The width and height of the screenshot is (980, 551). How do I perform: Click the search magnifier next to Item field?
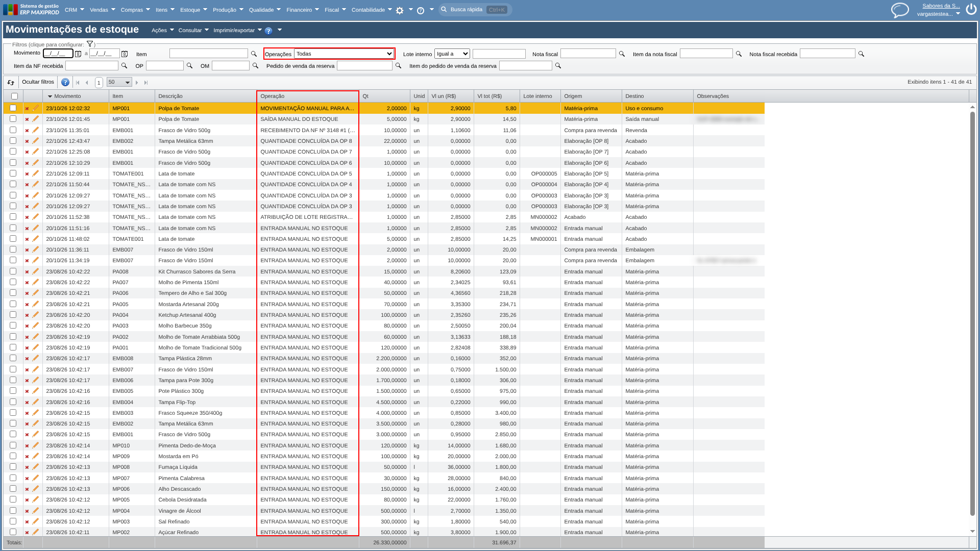coord(254,54)
